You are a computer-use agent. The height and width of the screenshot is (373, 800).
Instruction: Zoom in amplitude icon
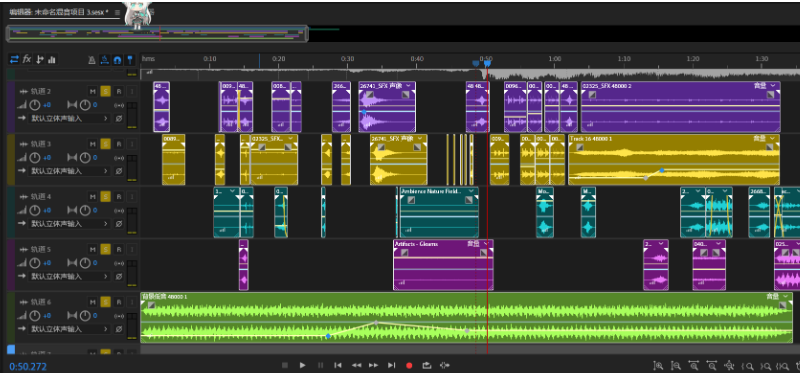659,365
